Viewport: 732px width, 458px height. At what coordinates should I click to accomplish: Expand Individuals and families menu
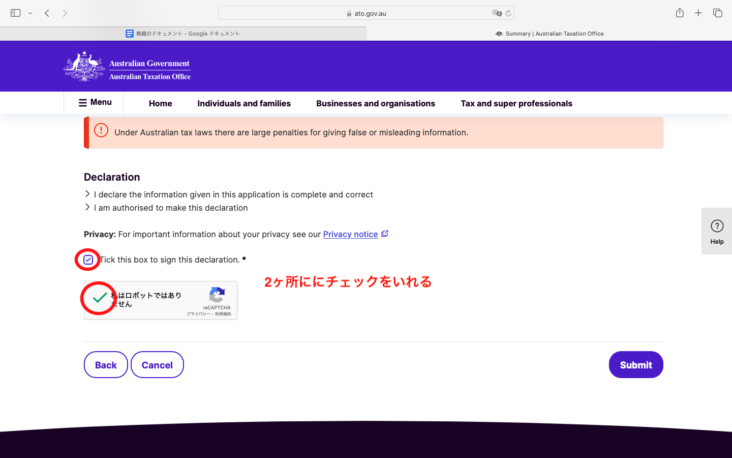pyautogui.click(x=244, y=103)
